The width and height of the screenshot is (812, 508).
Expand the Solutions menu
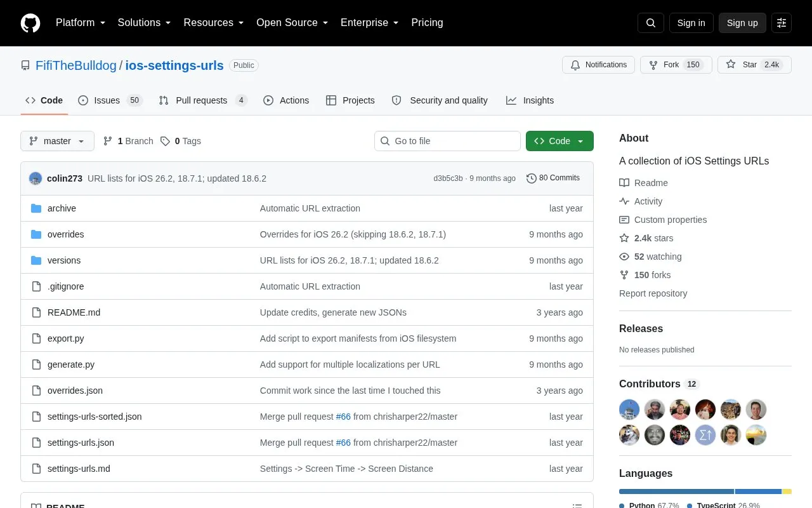pos(144,23)
